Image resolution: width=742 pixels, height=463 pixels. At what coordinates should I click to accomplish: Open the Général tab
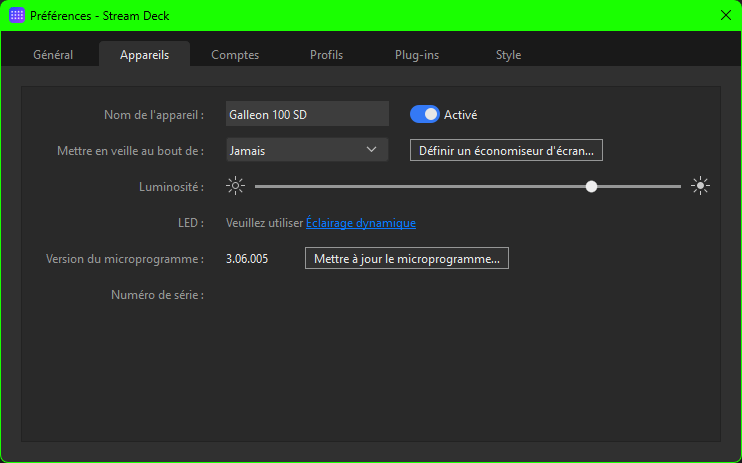(53, 55)
